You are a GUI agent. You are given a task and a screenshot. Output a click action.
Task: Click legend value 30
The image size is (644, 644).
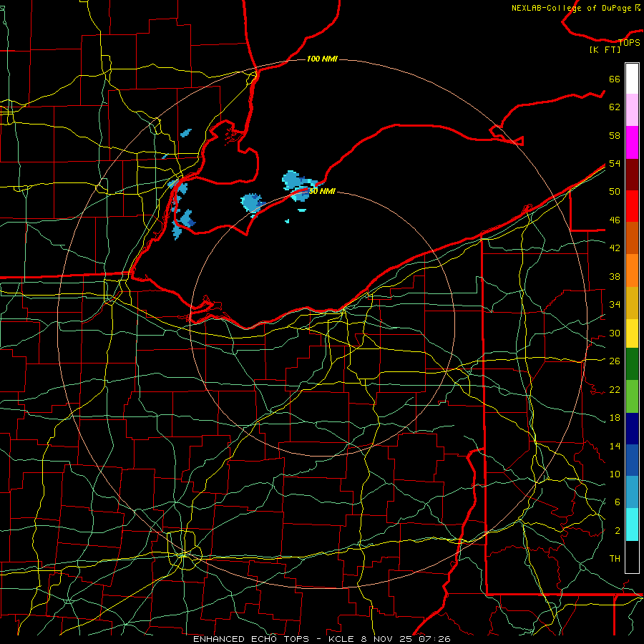[615, 333]
